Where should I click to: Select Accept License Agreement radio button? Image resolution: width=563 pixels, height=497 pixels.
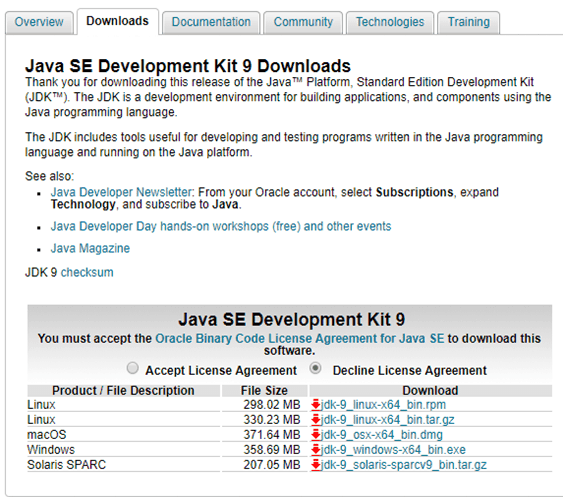point(132,368)
